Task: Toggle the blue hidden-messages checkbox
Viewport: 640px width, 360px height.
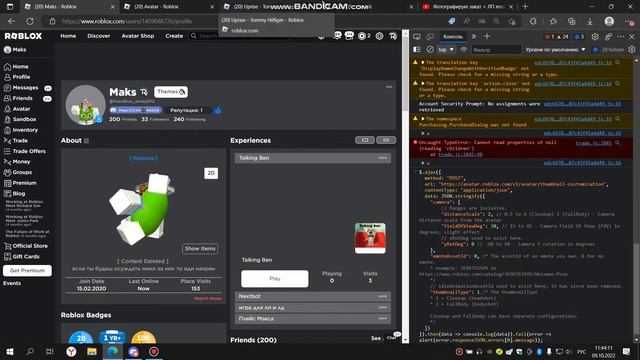Action: [x=595, y=49]
